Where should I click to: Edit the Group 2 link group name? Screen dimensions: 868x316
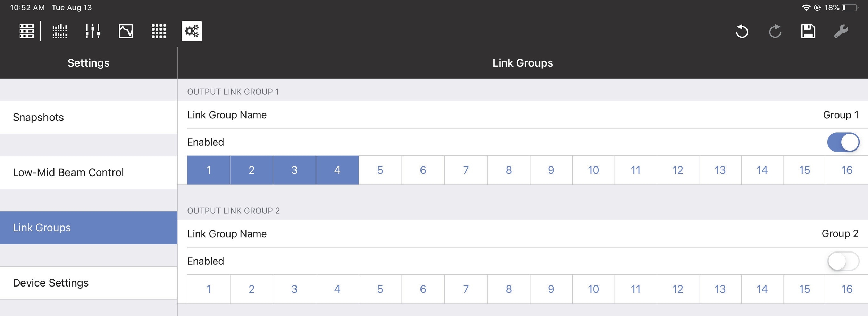pos(840,234)
